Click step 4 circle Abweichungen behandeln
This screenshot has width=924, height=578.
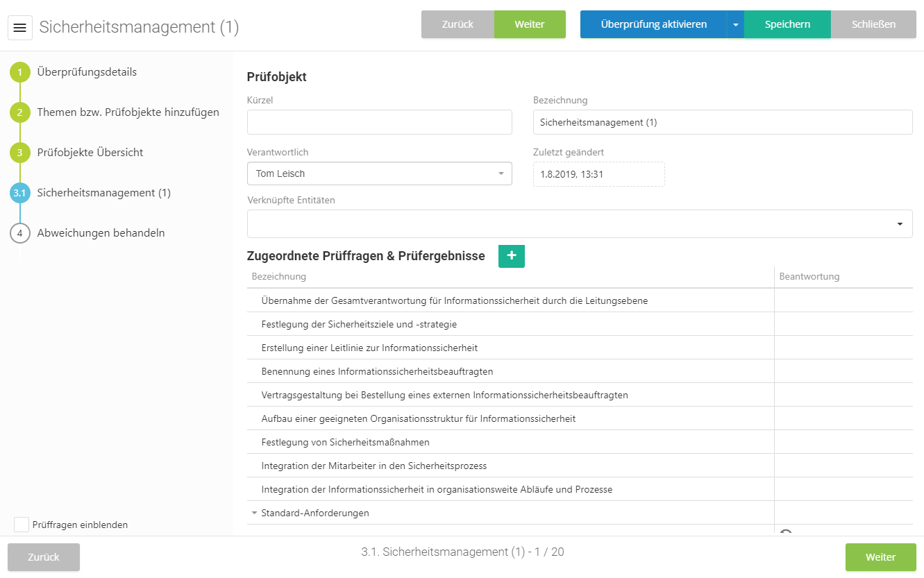tap(20, 233)
